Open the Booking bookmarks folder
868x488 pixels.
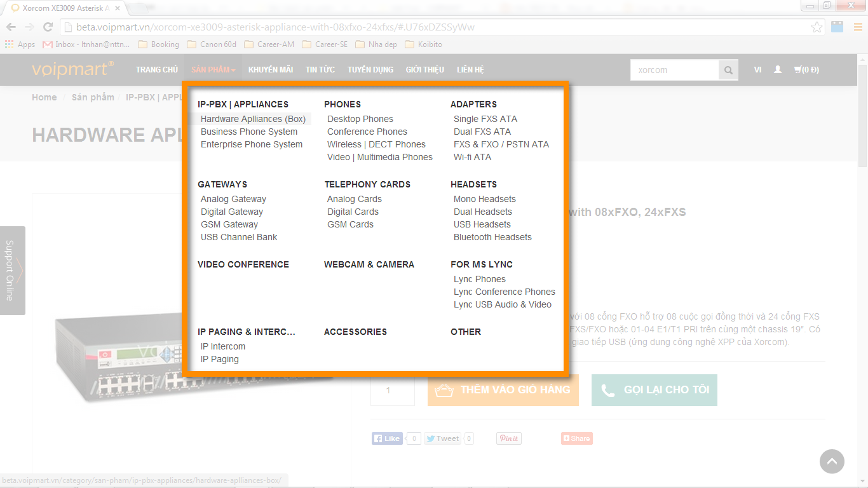[158, 44]
